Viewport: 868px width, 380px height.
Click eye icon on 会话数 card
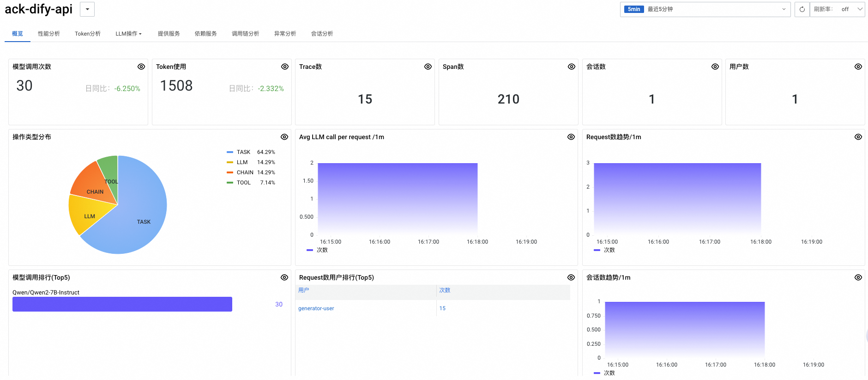(x=715, y=67)
